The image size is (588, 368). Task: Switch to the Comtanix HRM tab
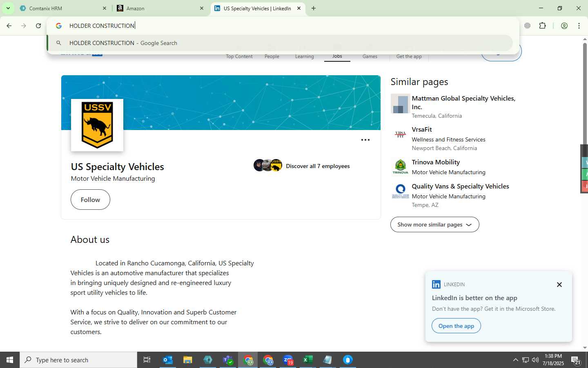[61, 8]
